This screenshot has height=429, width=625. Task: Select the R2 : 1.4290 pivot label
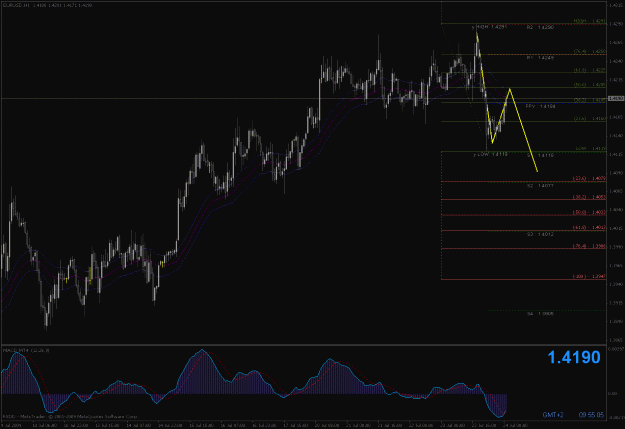pos(540,28)
